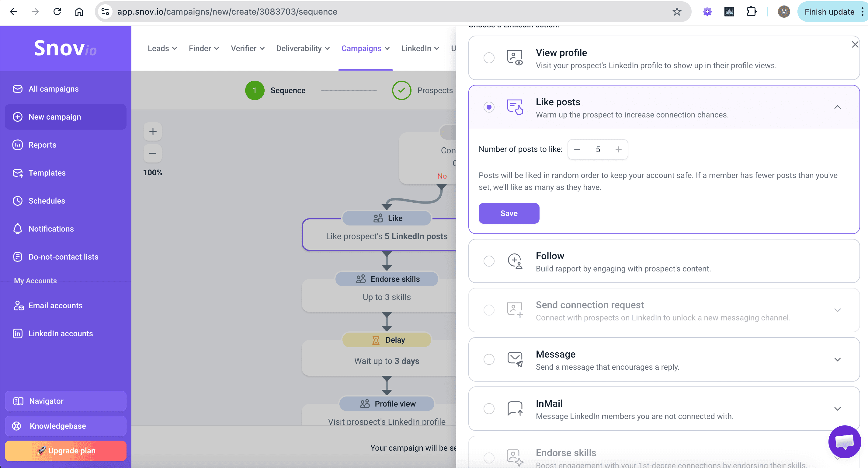This screenshot has height=468, width=868.
Task: Open the Deliverability dropdown menu
Action: (303, 48)
